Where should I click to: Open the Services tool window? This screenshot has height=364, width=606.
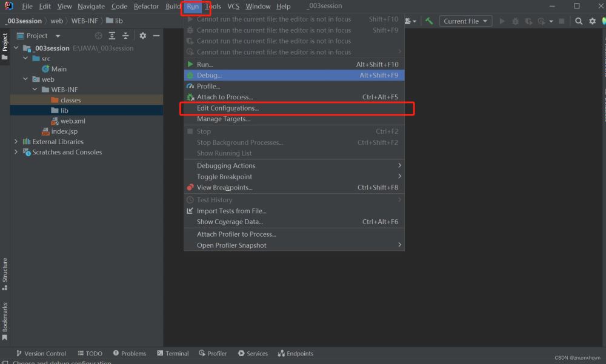coord(253,354)
